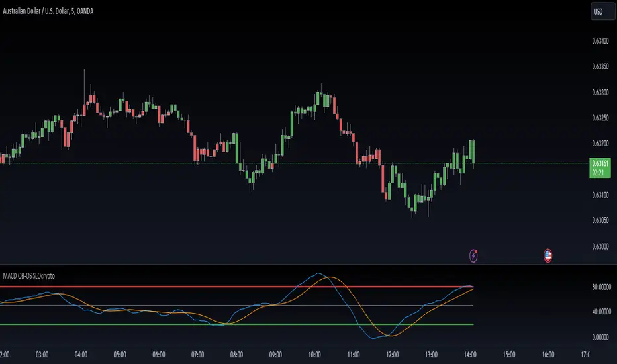Click the 08:00 time axis label
This screenshot has height=364, width=617.
(x=236, y=355)
